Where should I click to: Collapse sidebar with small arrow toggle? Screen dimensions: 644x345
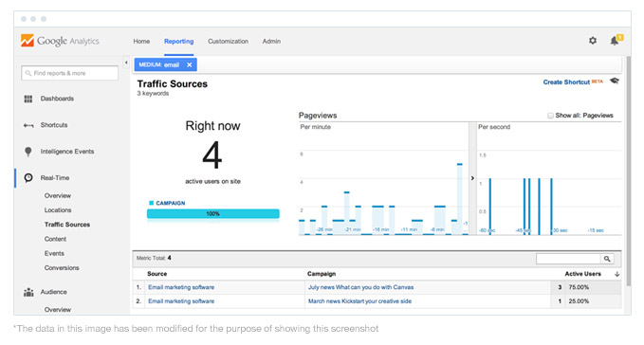[x=126, y=63]
